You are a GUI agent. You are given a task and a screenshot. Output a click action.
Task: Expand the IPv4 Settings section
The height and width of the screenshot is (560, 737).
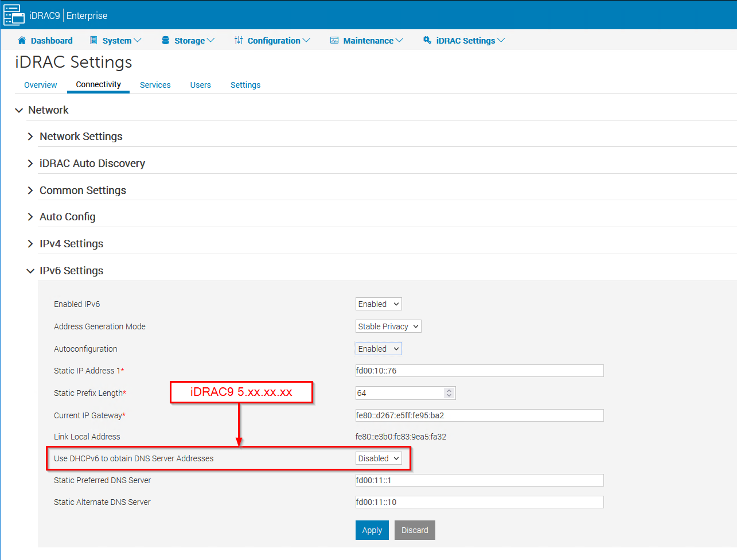pyautogui.click(x=30, y=243)
